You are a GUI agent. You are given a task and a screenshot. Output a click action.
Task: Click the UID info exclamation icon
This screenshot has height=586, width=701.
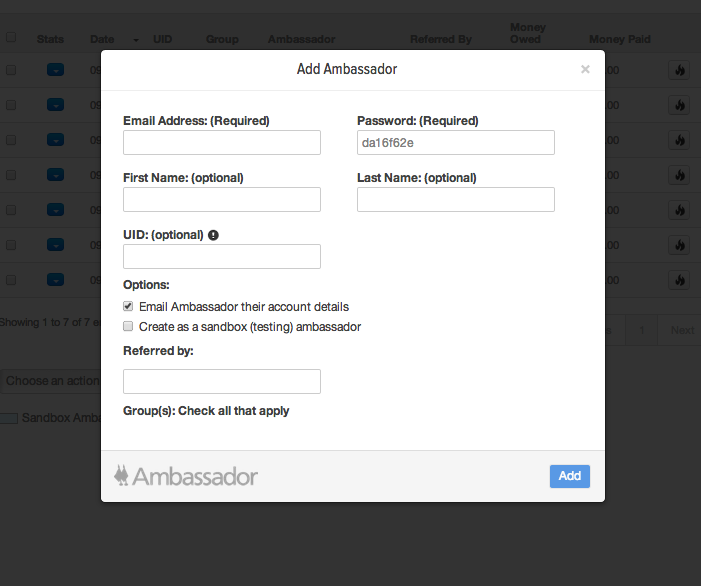213,235
